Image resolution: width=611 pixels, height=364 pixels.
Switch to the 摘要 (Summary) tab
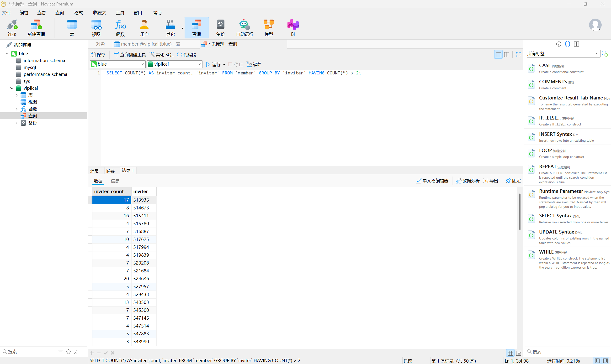click(x=110, y=171)
